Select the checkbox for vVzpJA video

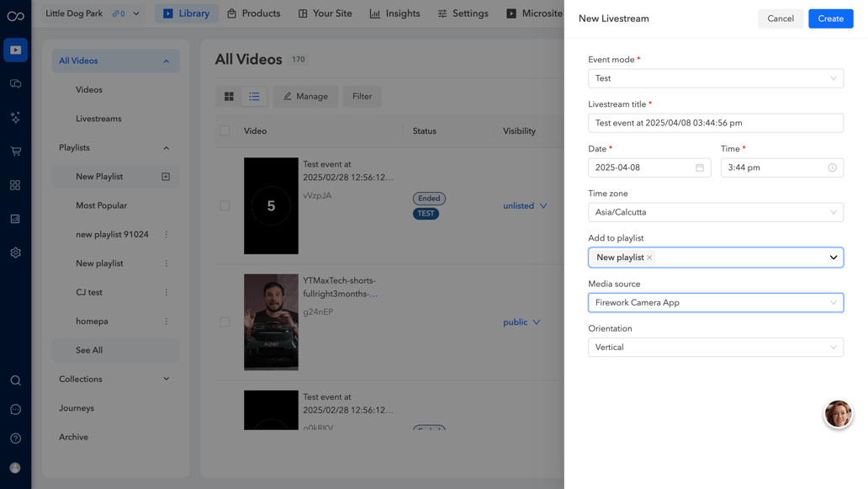225,205
